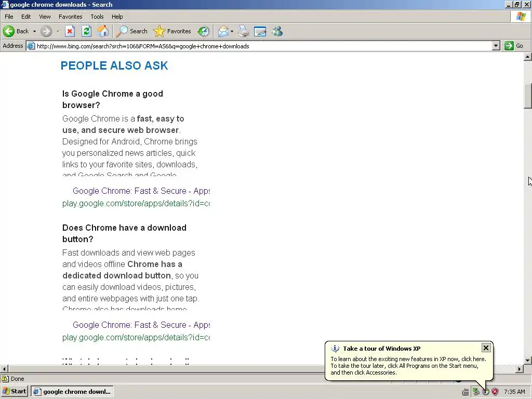The image size is (532, 399).
Task: Click the PEOPLE ALSO ASK heading
Action: pos(114,65)
